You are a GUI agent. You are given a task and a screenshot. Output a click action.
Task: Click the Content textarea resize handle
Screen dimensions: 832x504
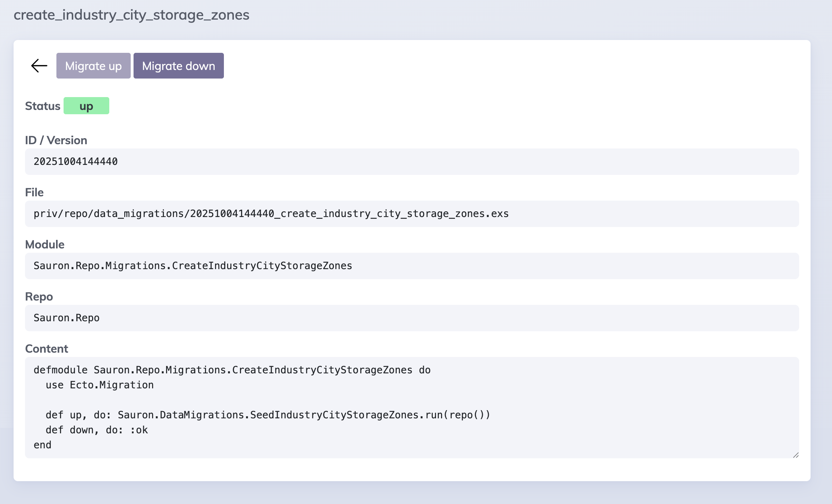point(796,455)
